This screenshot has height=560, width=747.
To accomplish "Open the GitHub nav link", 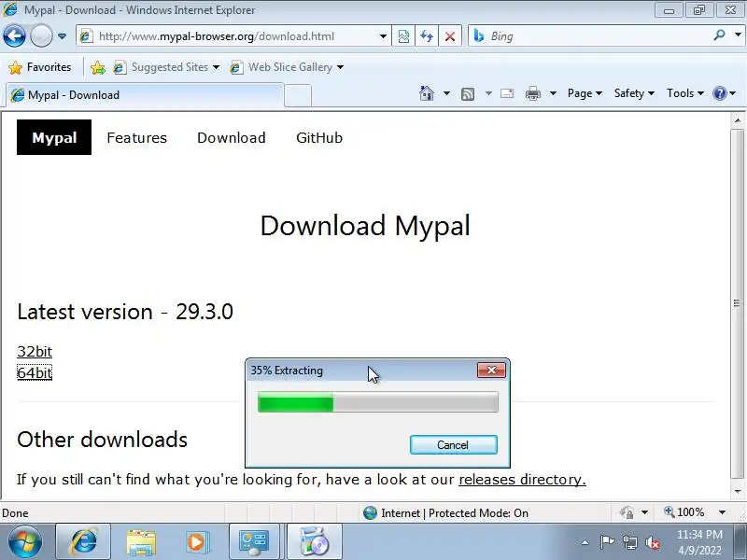I will (319, 137).
